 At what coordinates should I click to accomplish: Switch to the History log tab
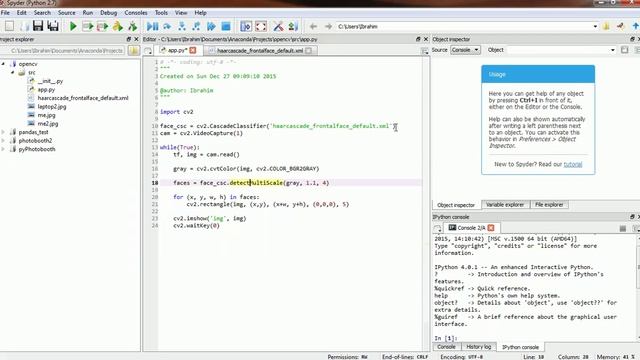tap(478, 347)
